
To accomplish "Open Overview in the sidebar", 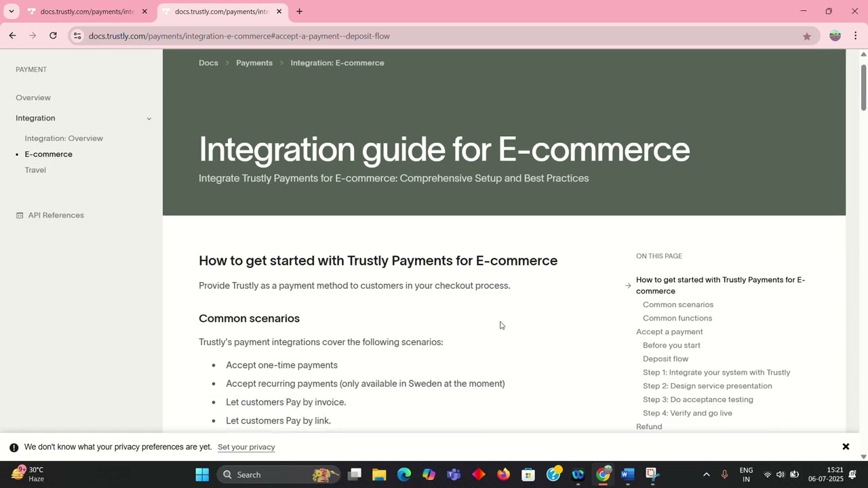I will tap(33, 98).
